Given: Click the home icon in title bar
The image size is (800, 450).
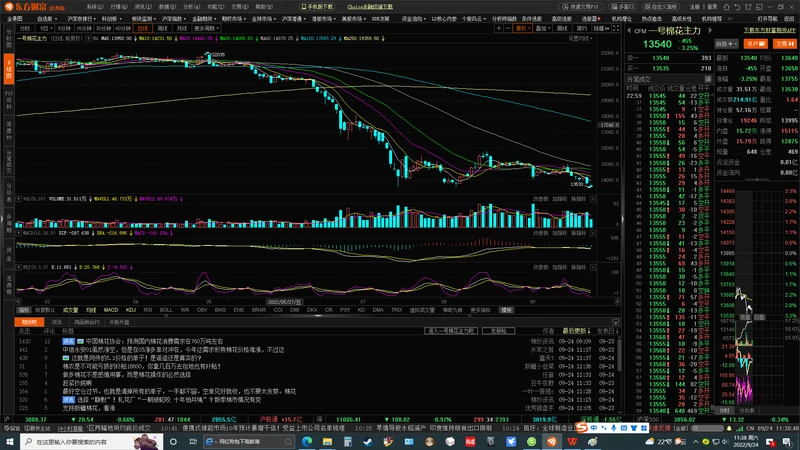Looking at the screenshot, I should [x=727, y=7].
